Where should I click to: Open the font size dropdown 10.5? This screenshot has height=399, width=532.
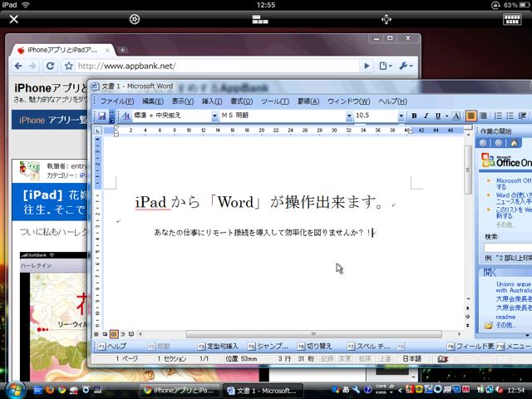(401, 116)
